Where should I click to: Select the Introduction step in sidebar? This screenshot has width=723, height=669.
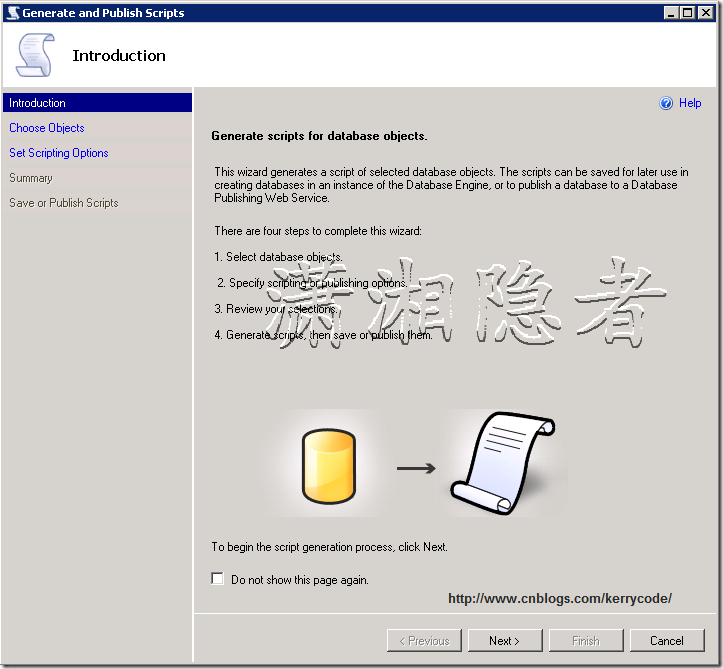(x=38, y=103)
